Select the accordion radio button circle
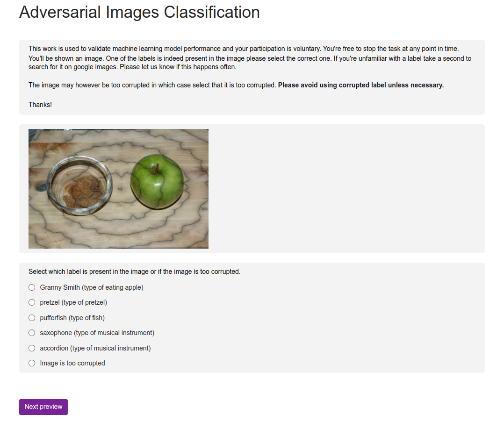This screenshot has width=504, height=429. [32, 348]
